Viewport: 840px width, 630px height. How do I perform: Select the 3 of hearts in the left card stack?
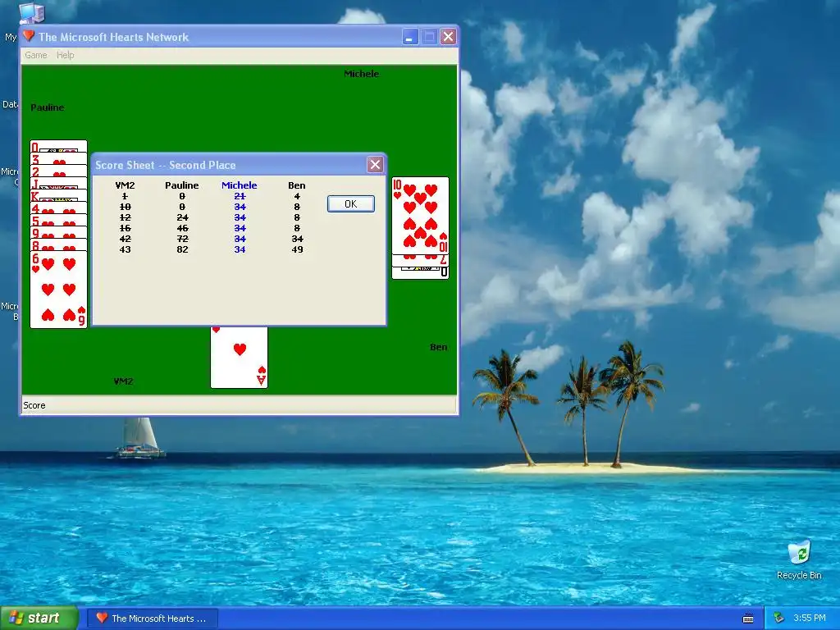tap(58, 158)
